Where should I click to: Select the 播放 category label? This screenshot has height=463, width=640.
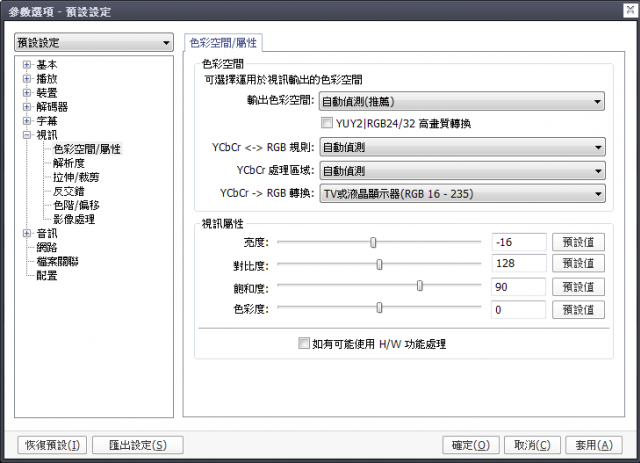pyautogui.click(x=47, y=78)
